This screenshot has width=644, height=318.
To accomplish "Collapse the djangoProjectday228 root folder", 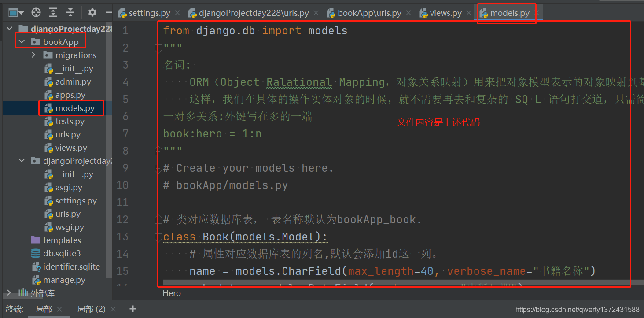I will pos(9,29).
